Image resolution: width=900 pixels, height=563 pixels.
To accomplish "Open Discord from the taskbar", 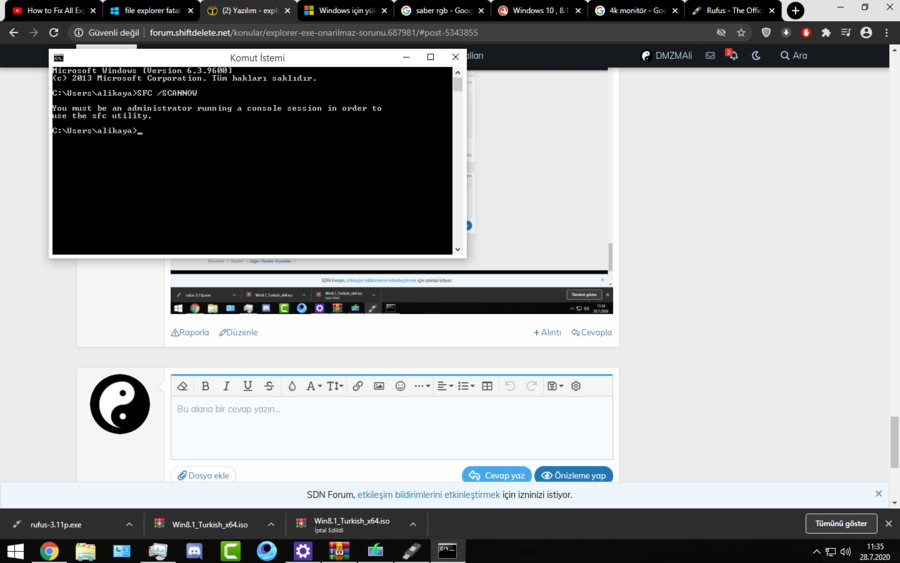I will tap(194, 552).
